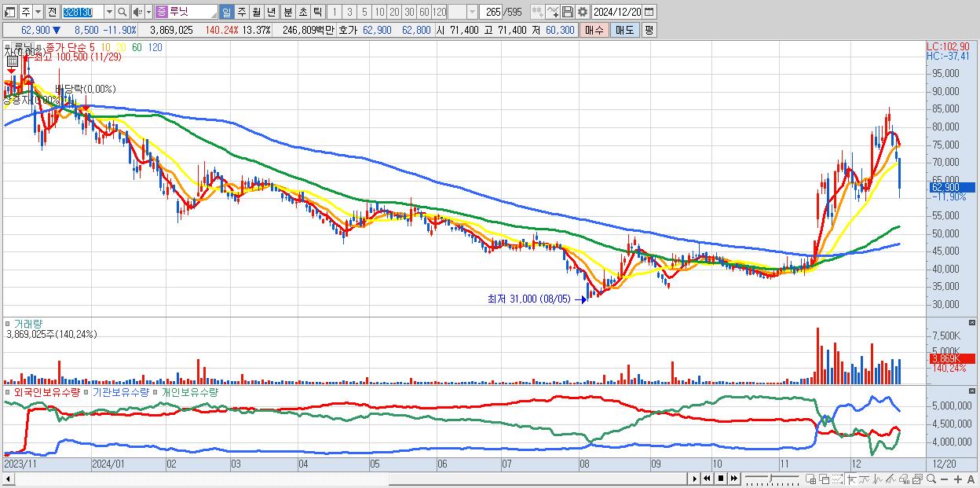Image resolution: width=980 pixels, height=488 pixels.
Task: Select the 초 second chart period
Action: (x=302, y=13)
